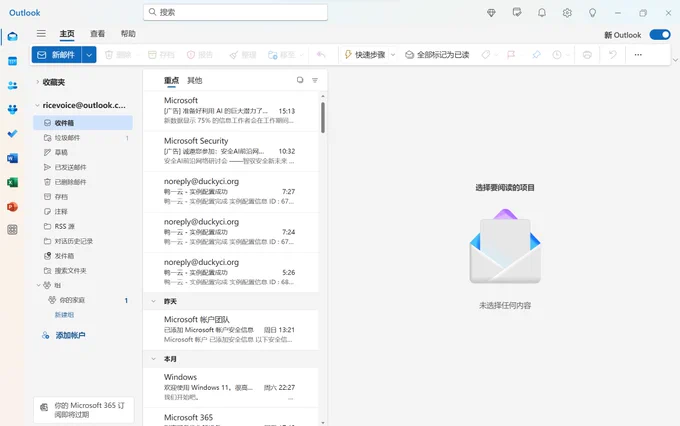Open the notifications bell
This screenshot has width=680, height=426.
coord(542,13)
